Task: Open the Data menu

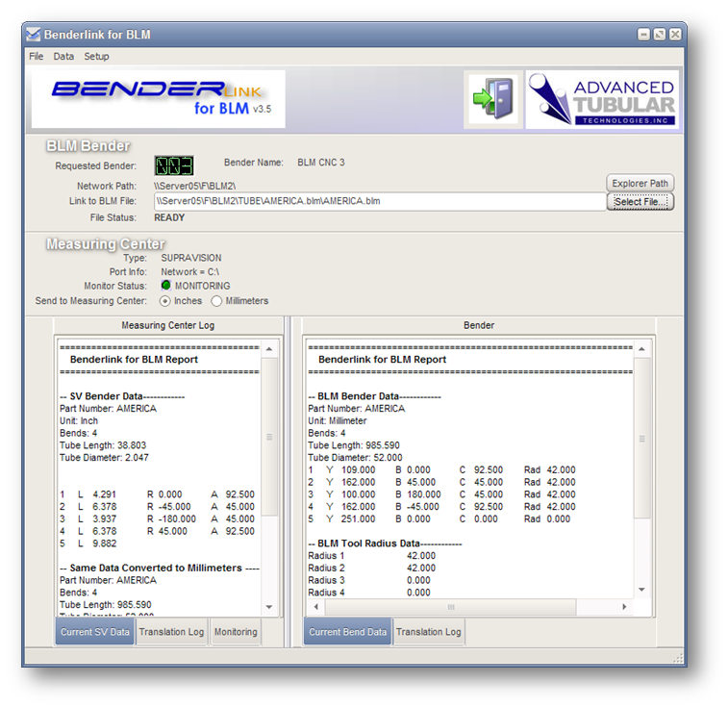Action: 63,57
